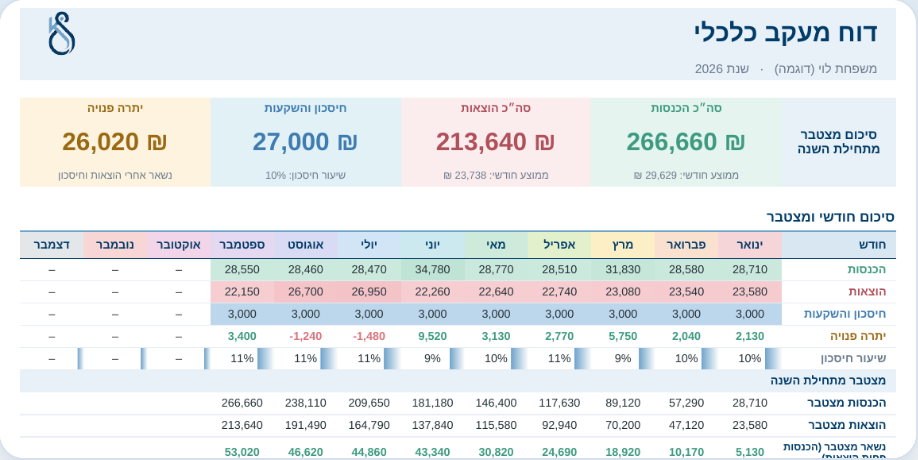
Task: Click July expenses cell 26,950
Action: tap(369, 291)
